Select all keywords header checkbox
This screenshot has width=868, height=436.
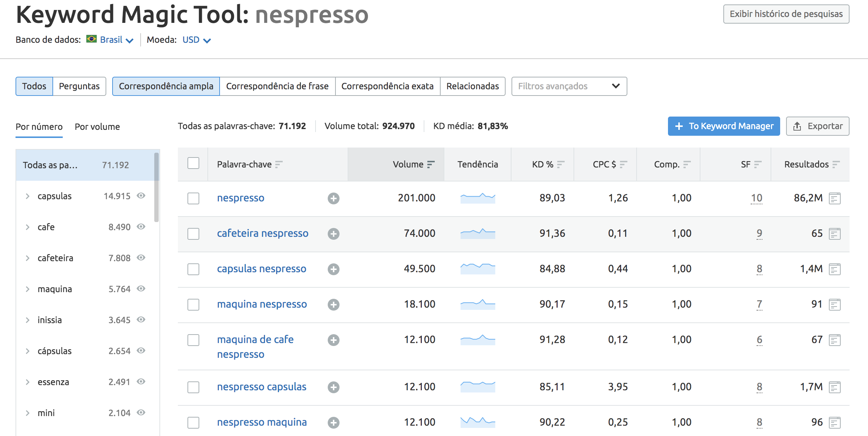point(193,163)
